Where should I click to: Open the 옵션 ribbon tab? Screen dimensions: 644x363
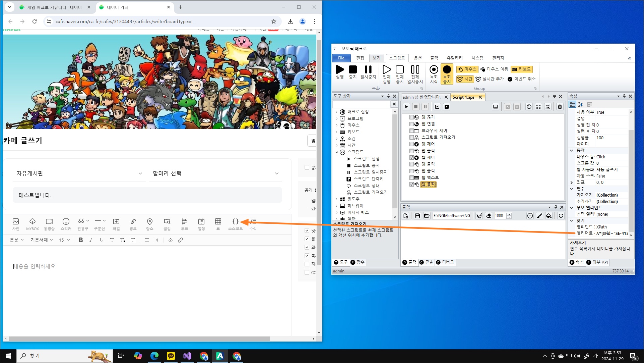417,58
